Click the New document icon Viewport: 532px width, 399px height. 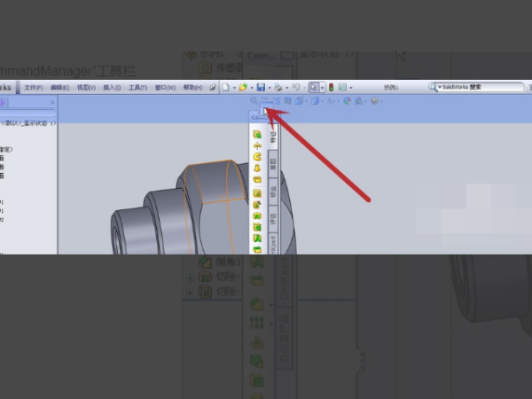225,88
